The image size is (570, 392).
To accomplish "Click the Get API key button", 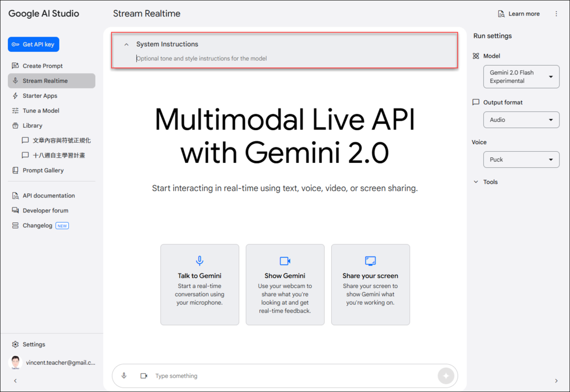I will (x=33, y=44).
